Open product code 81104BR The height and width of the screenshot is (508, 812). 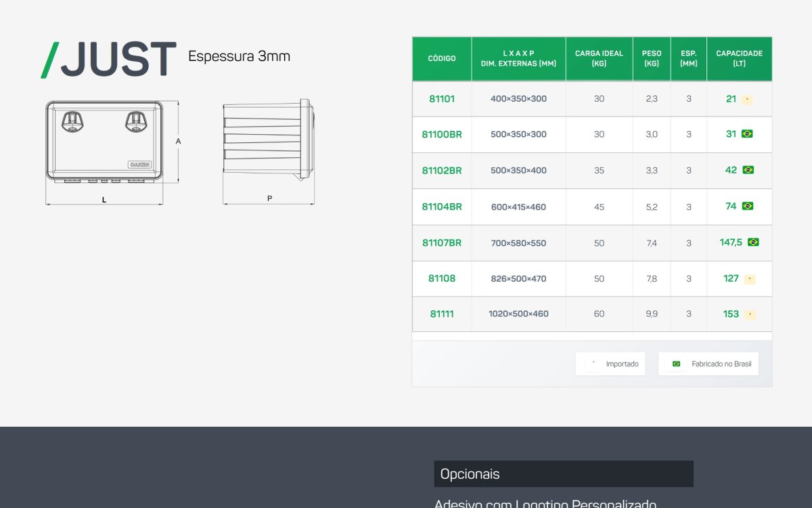point(442,207)
